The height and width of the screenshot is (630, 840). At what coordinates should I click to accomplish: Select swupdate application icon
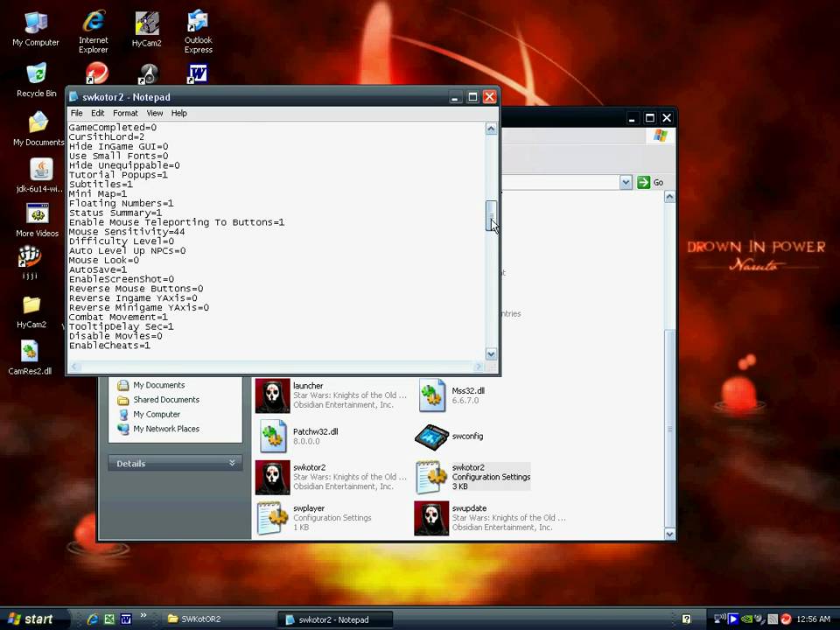tap(431, 518)
